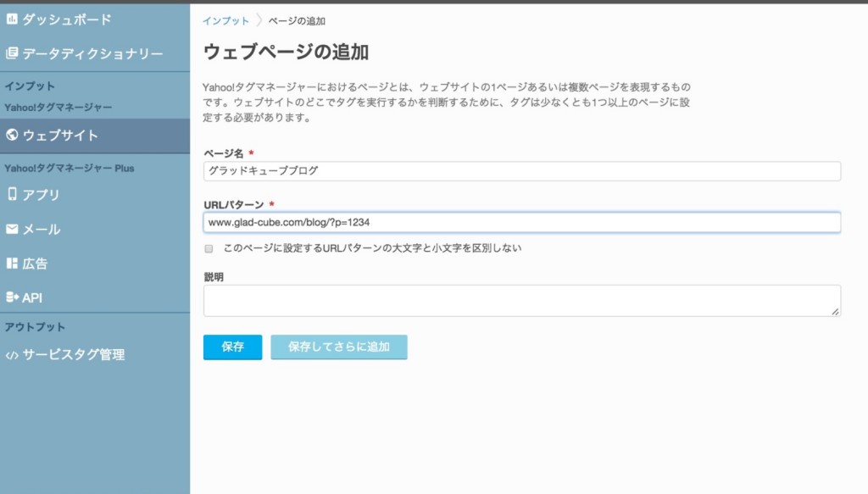The image size is (868, 494).
Task: Click the layout icon beside 広告
Action: pos(12,263)
